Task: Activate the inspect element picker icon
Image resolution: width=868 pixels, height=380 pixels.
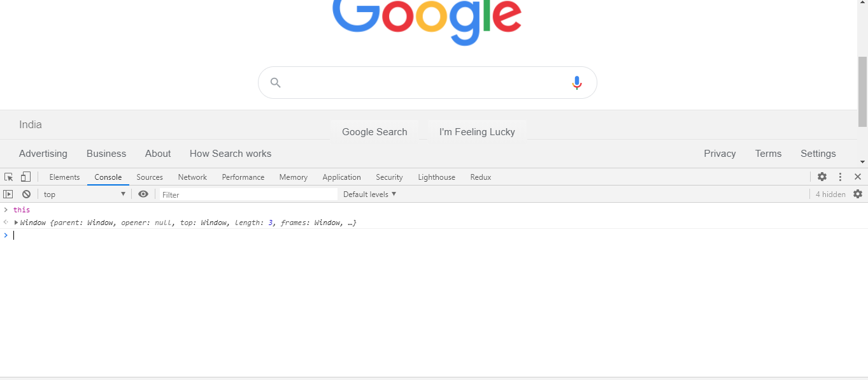Action: point(9,177)
